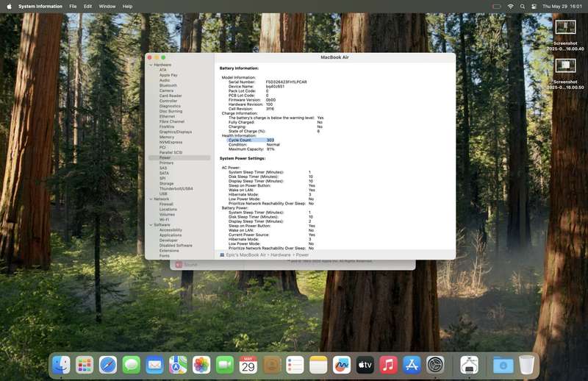
Task: Select Wi-Fi in the sidebar
Action: (x=164, y=220)
